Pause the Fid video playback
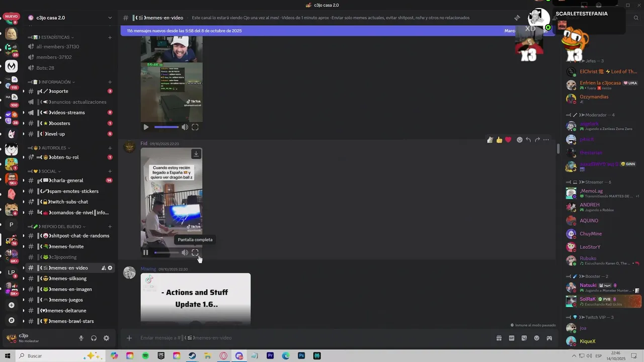This screenshot has width=644, height=362. [x=146, y=252]
